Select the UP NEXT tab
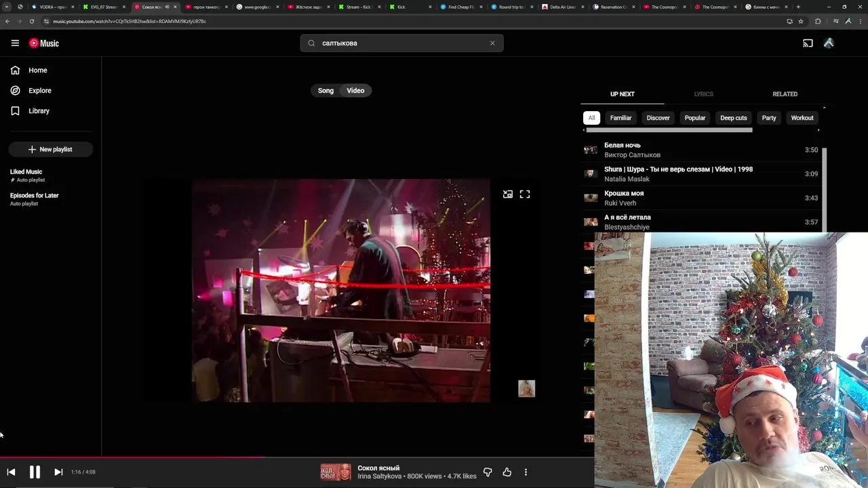This screenshot has height=488, width=868. pyautogui.click(x=623, y=94)
